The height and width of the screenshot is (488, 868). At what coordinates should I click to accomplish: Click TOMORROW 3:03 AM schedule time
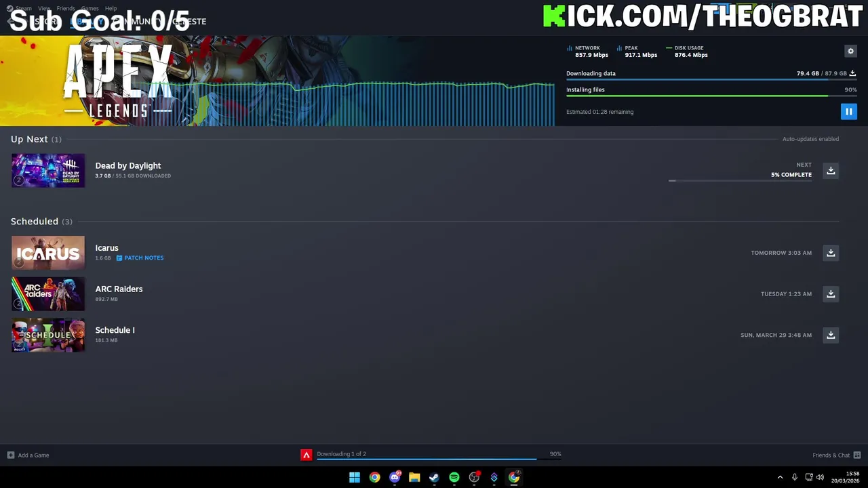781,253
